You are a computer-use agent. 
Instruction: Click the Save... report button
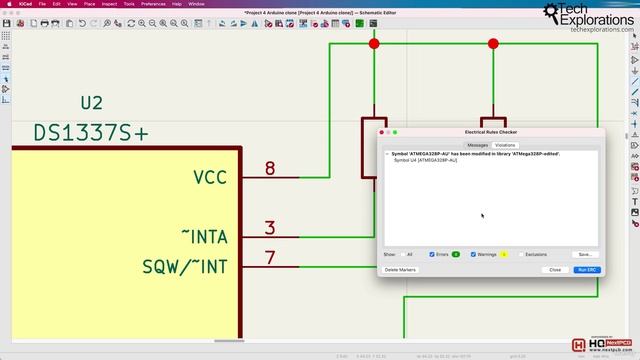585,255
